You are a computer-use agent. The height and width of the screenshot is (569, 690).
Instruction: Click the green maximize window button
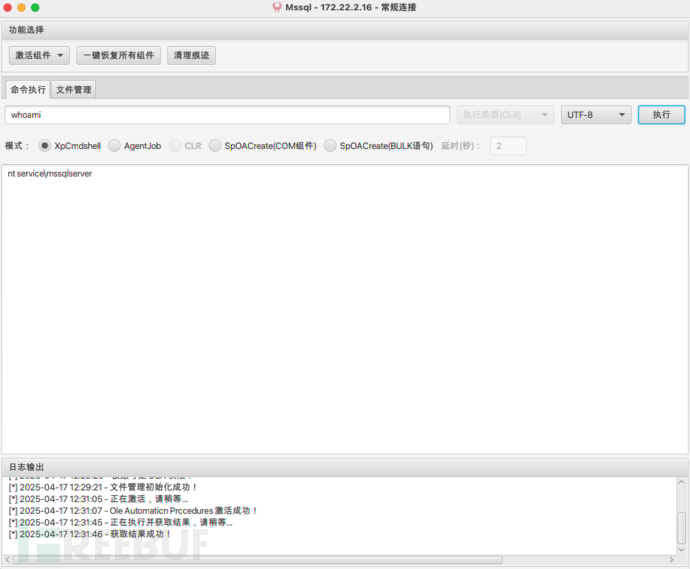tap(35, 7)
